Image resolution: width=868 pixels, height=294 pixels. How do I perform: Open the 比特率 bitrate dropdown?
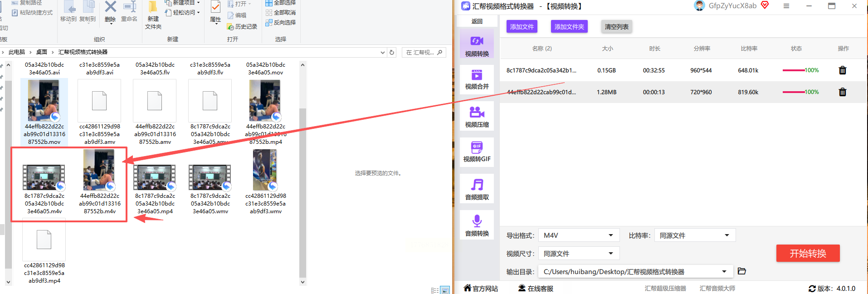695,235
